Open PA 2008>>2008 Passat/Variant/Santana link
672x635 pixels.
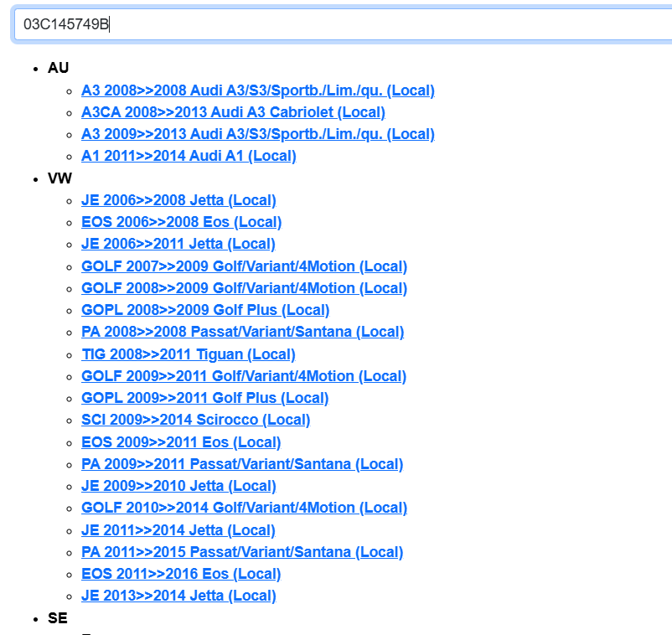(x=242, y=332)
